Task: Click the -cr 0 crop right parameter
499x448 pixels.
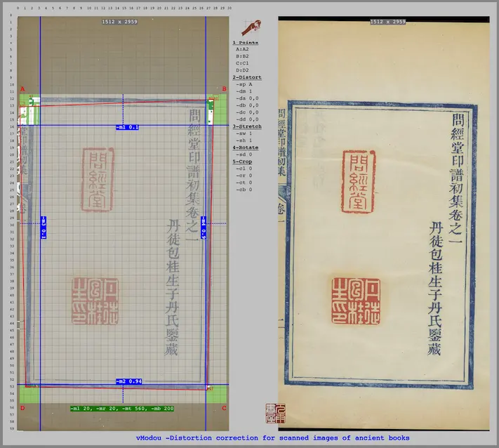Action: 244,176
